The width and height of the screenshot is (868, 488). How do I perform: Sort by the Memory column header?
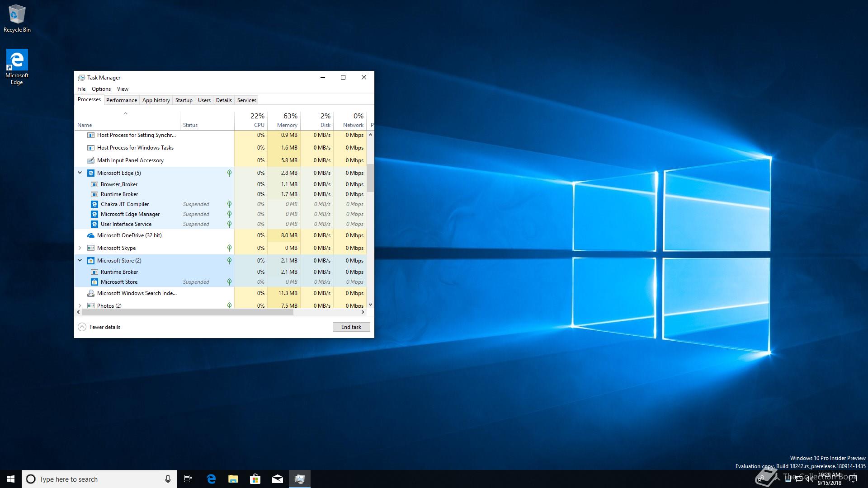coord(284,121)
